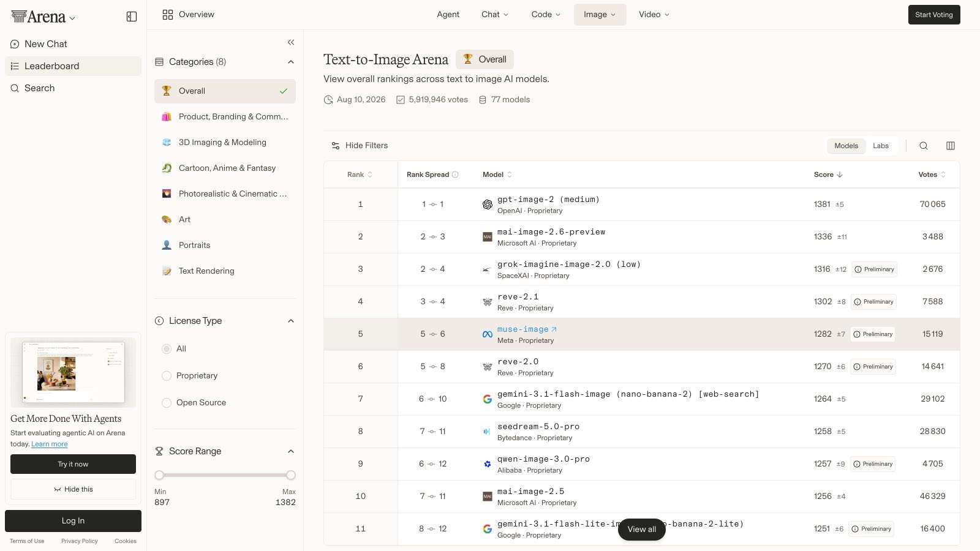Open the Video dropdown menu
Screen dimensions: 980x551
point(654,15)
